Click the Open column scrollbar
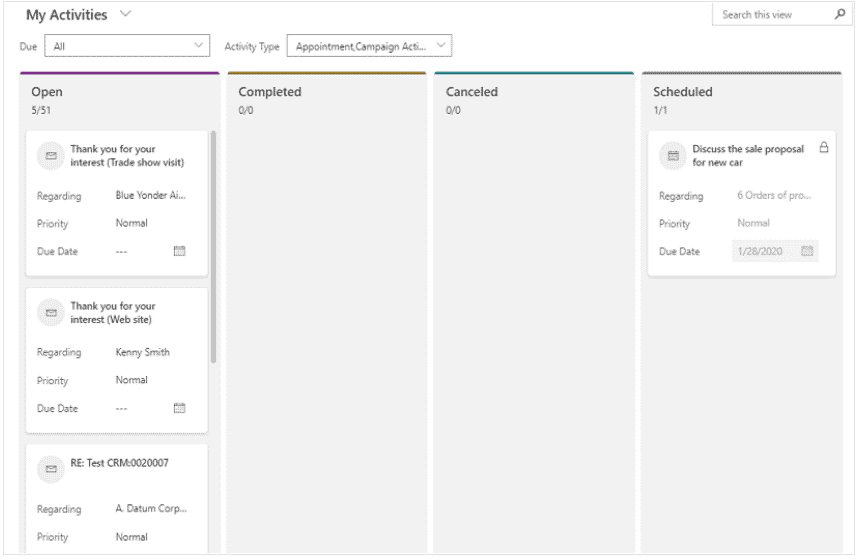Image resolution: width=857 pixels, height=560 pixels. click(x=213, y=247)
